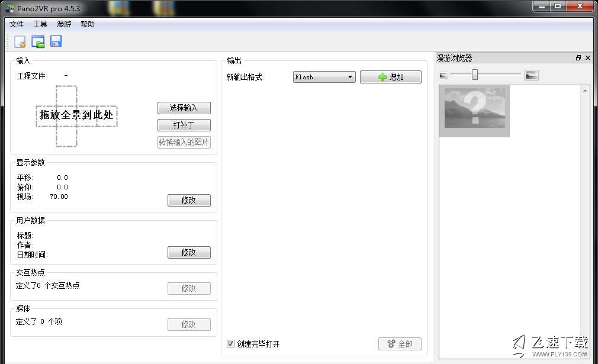The width and height of the screenshot is (598, 364).
Task: Click the new project toolbar icon
Action: [20, 41]
